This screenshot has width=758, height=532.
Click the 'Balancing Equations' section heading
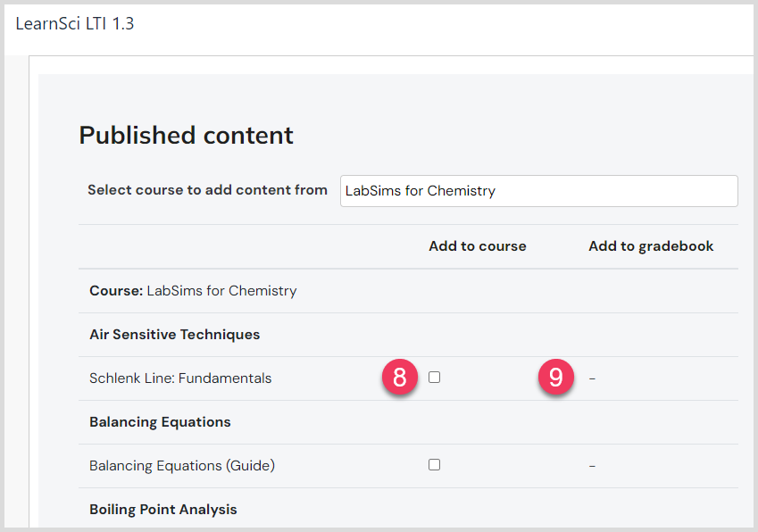(160, 422)
